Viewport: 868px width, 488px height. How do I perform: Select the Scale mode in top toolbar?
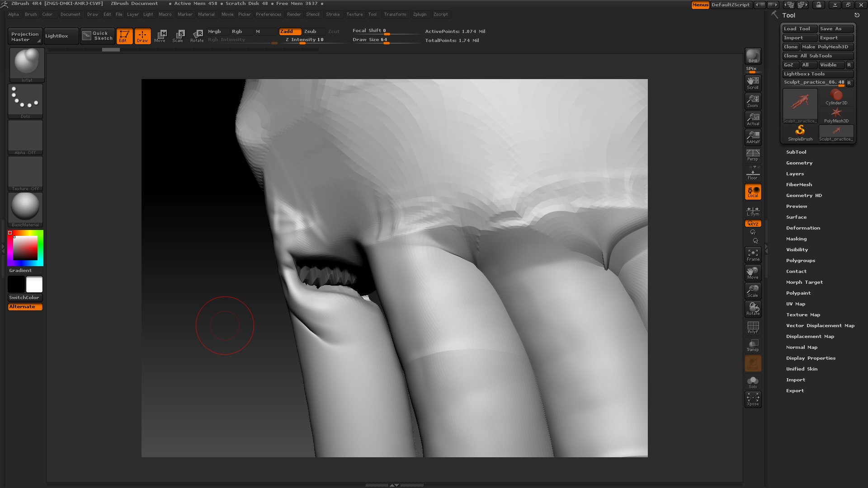(x=178, y=36)
